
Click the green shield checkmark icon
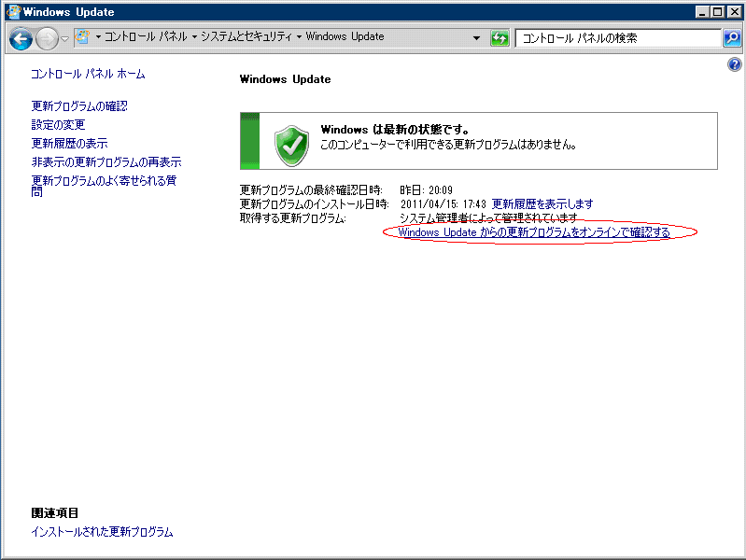[x=291, y=146]
